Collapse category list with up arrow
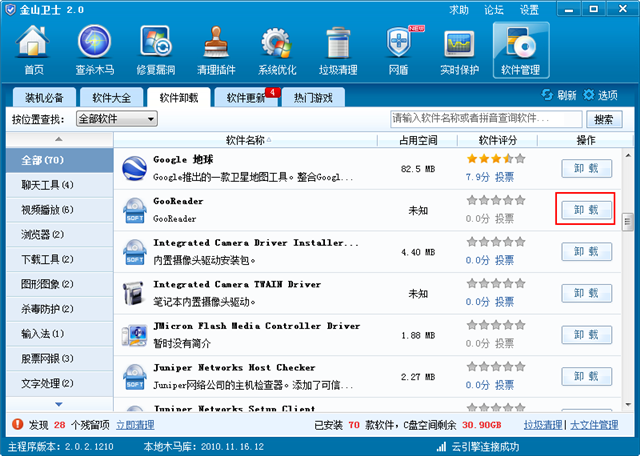Screen dimensions: 640x456 59,139
